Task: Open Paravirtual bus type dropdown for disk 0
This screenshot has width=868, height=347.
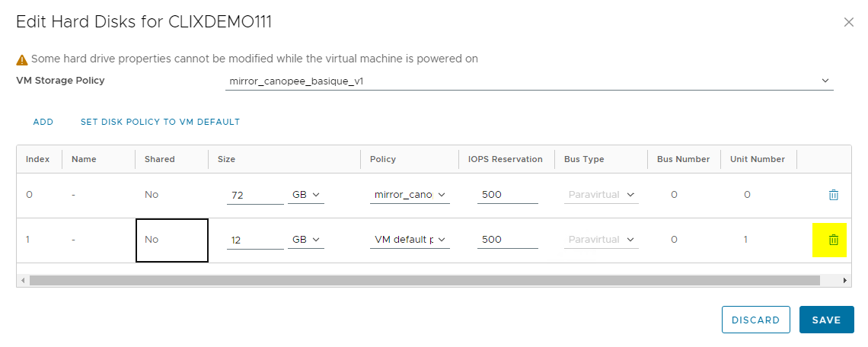Action: (x=602, y=195)
